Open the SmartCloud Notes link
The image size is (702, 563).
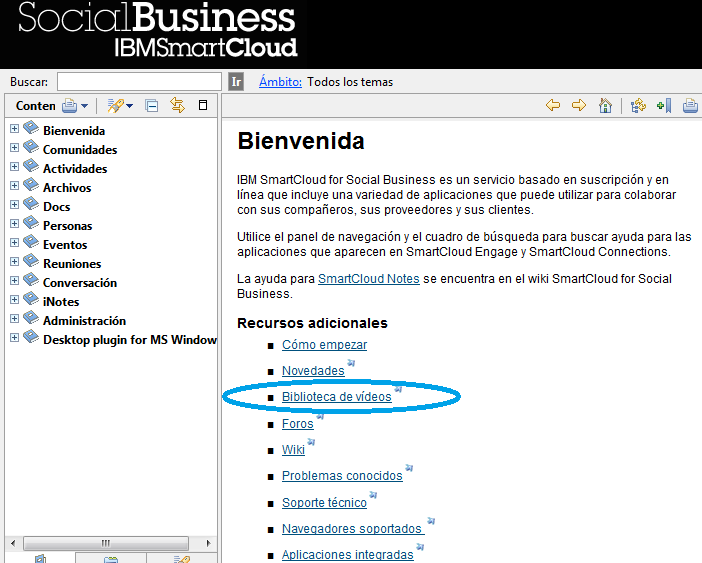[368, 279]
